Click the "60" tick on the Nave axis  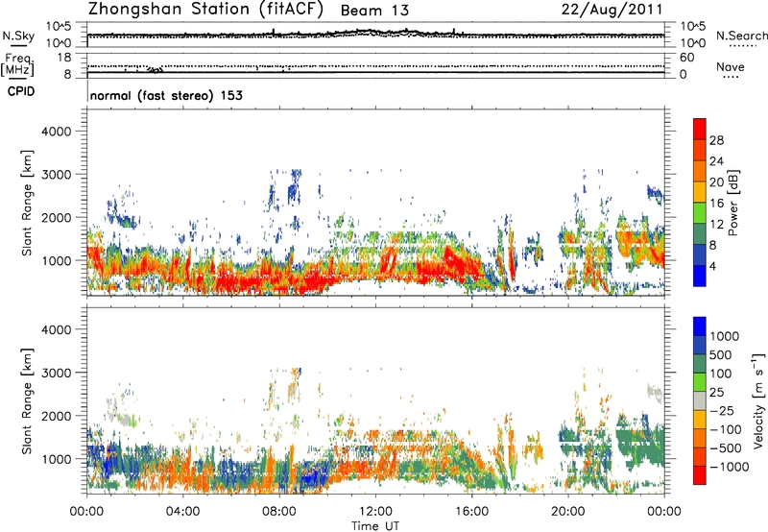click(687, 58)
